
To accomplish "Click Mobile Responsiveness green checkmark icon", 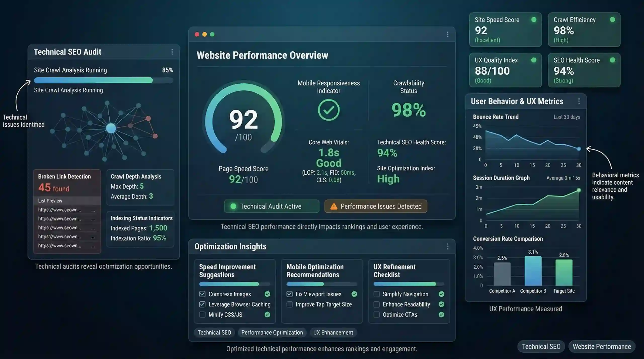I will (329, 110).
